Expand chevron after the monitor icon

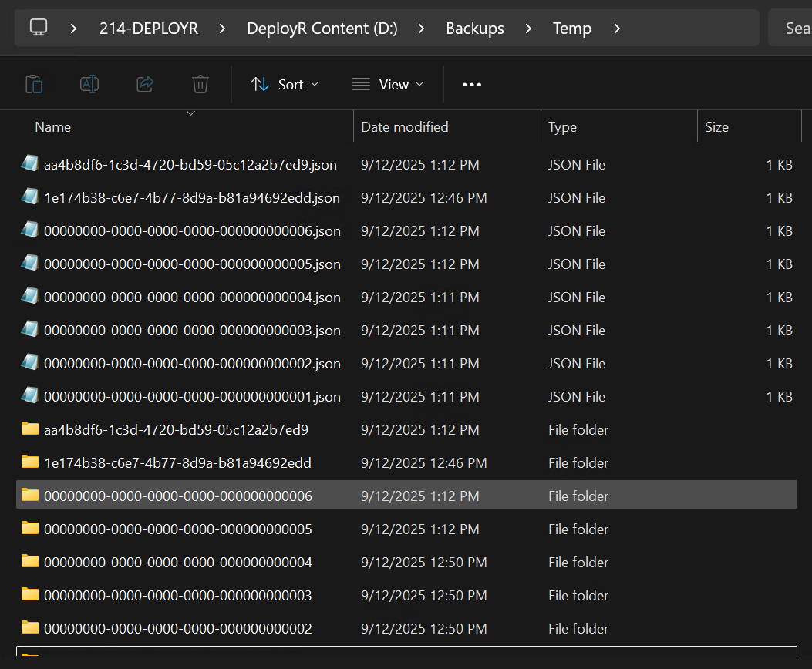(x=73, y=29)
